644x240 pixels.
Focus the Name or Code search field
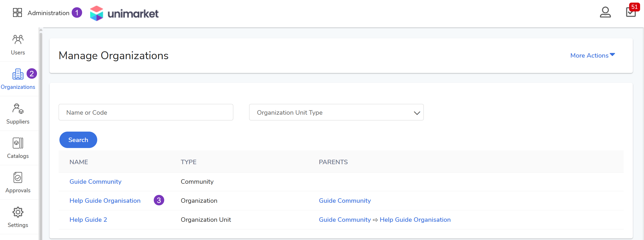tap(146, 112)
